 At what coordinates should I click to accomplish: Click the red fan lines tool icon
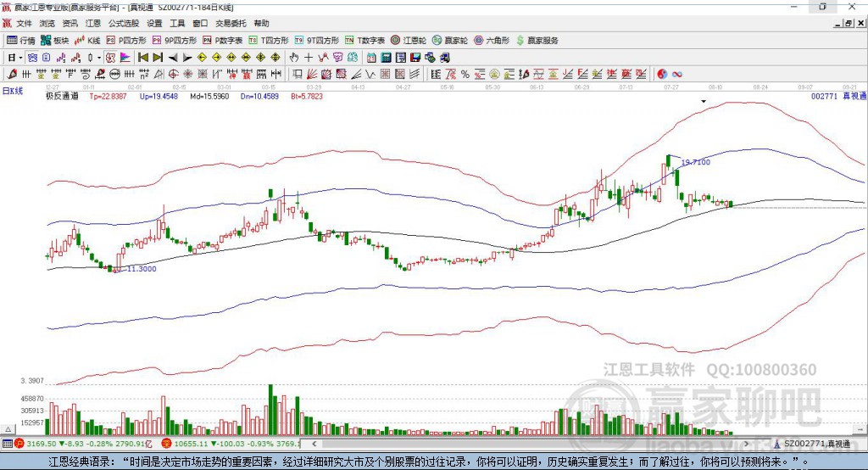tap(312, 75)
